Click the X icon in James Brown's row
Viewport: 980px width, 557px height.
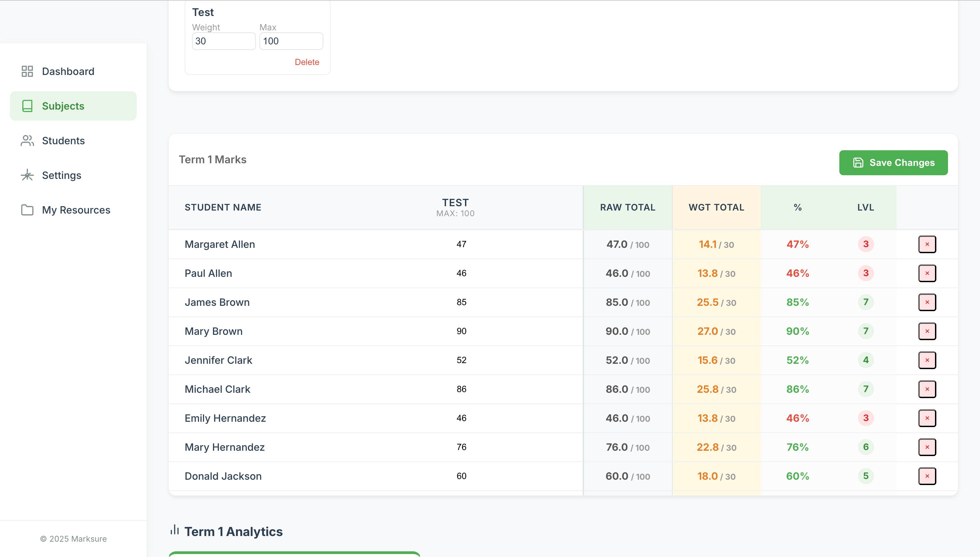[x=927, y=302]
